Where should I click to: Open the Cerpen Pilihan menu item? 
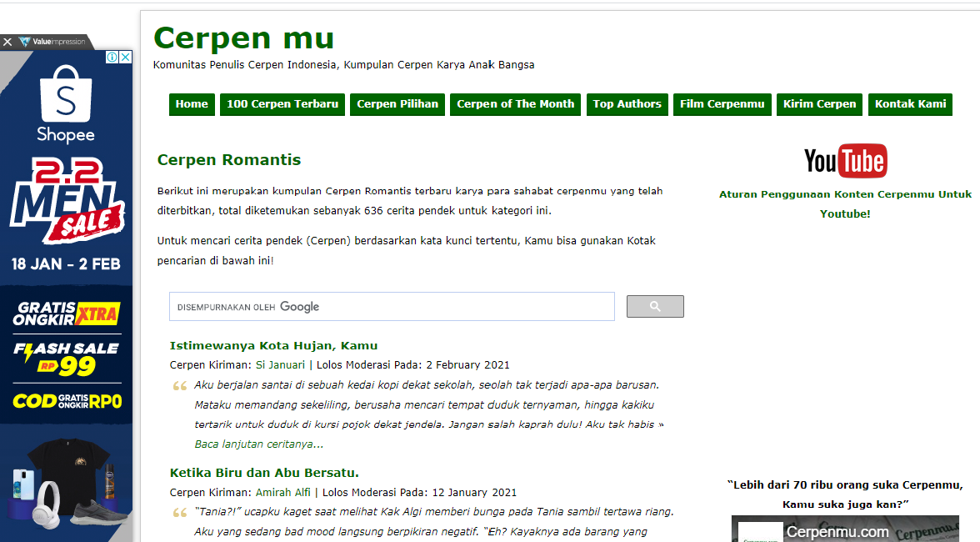[x=397, y=104]
